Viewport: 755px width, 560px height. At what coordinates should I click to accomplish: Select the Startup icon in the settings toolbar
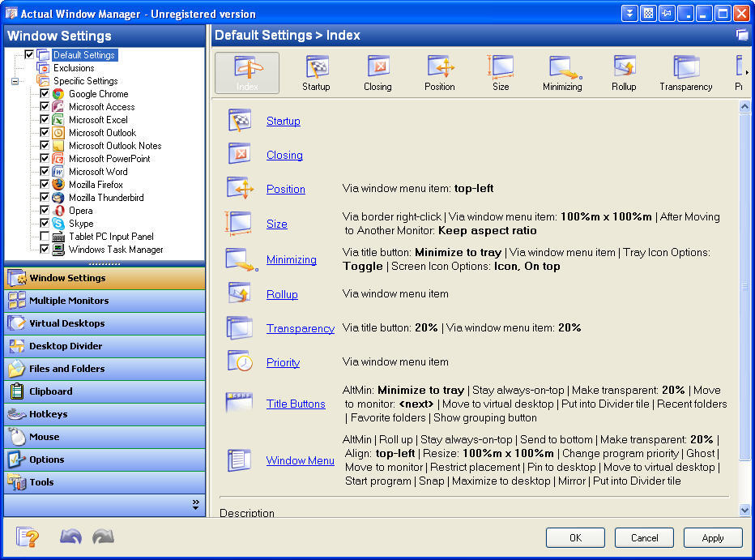[x=316, y=72]
